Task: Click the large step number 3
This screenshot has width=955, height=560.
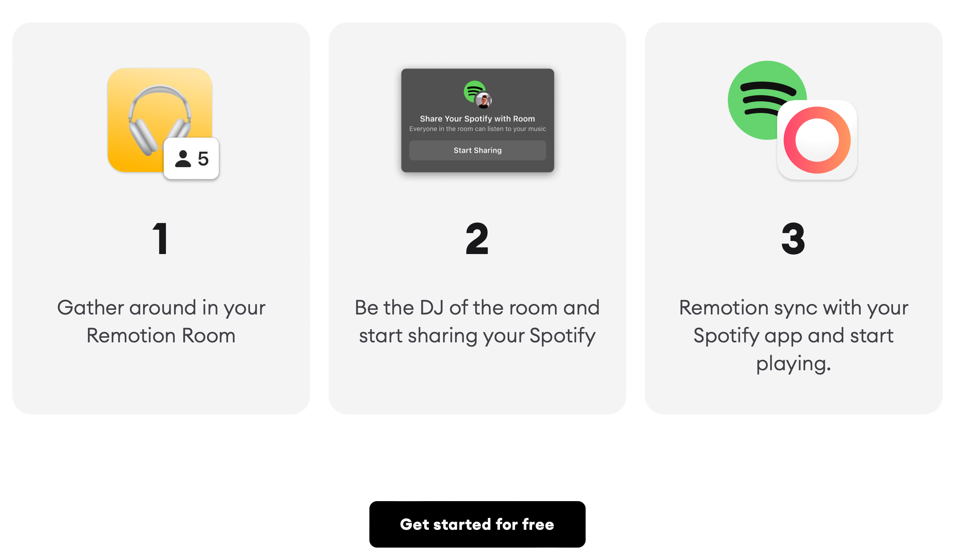Action: [793, 239]
